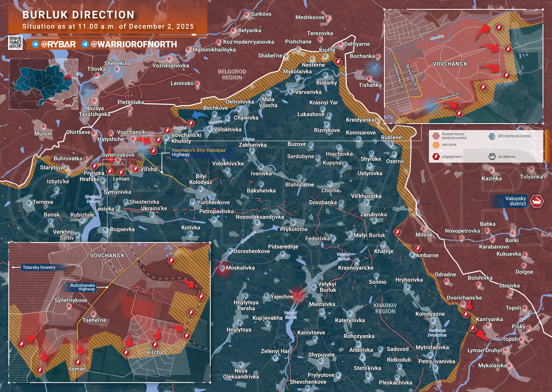This screenshot has width=552, height=392.
Task: Click the Ukraine overview minimap
Action: pyautogui.click(x=43, y=84)
